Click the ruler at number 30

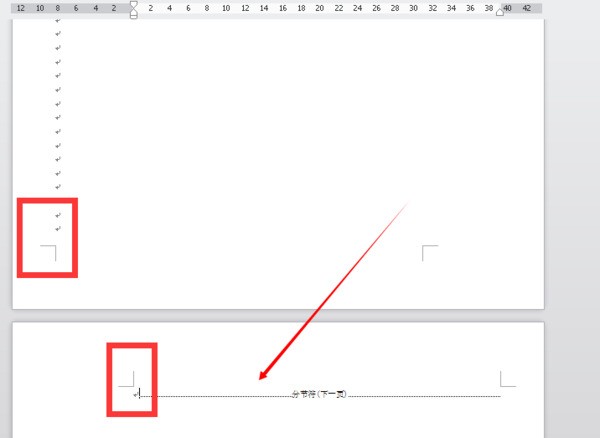(413, 8)
